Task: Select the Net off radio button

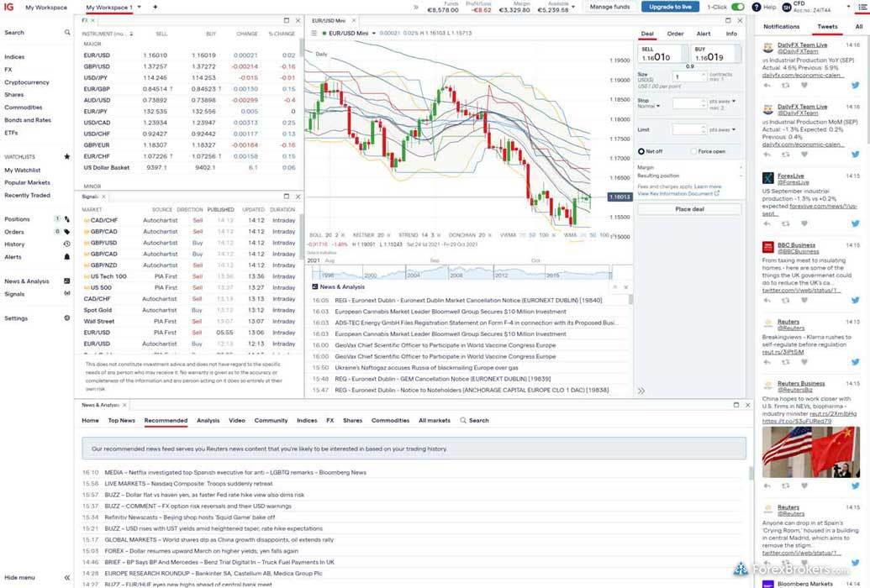Action: [641, 152]
